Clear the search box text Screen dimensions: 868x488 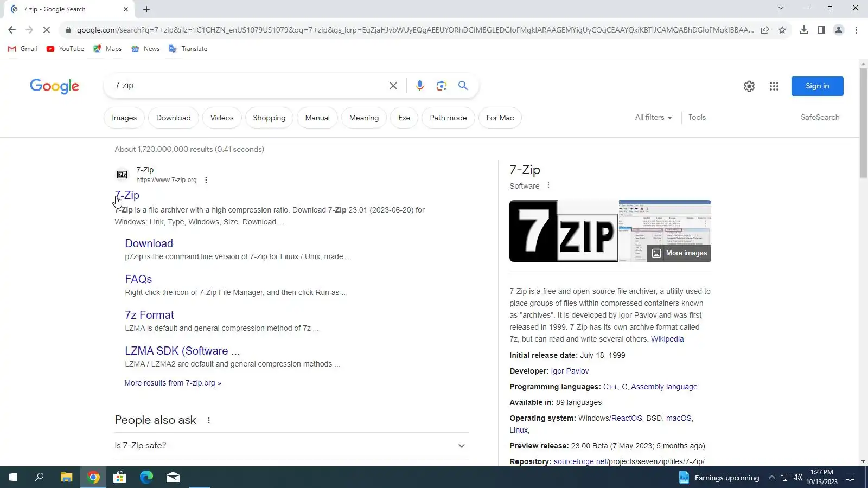[x=393, y=86]
